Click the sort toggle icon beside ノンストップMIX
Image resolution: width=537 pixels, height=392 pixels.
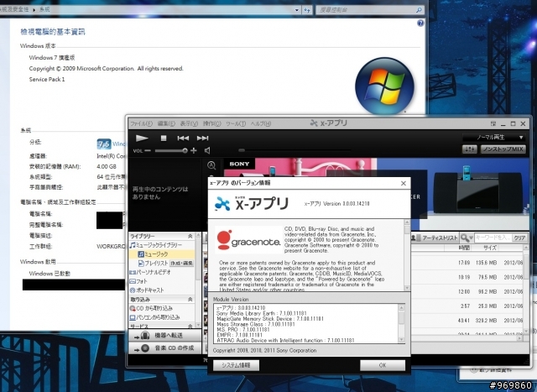click(470, 149)
